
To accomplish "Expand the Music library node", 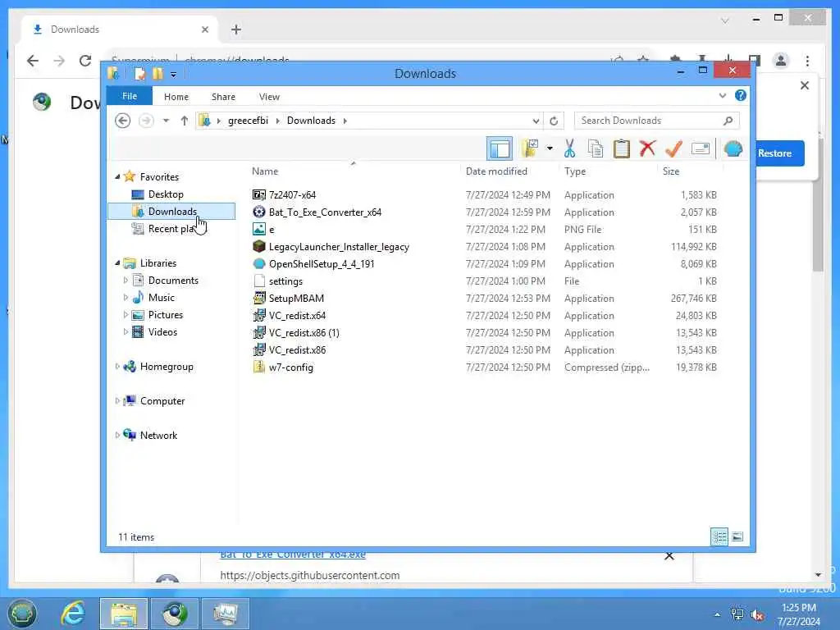I will [126, 297].
